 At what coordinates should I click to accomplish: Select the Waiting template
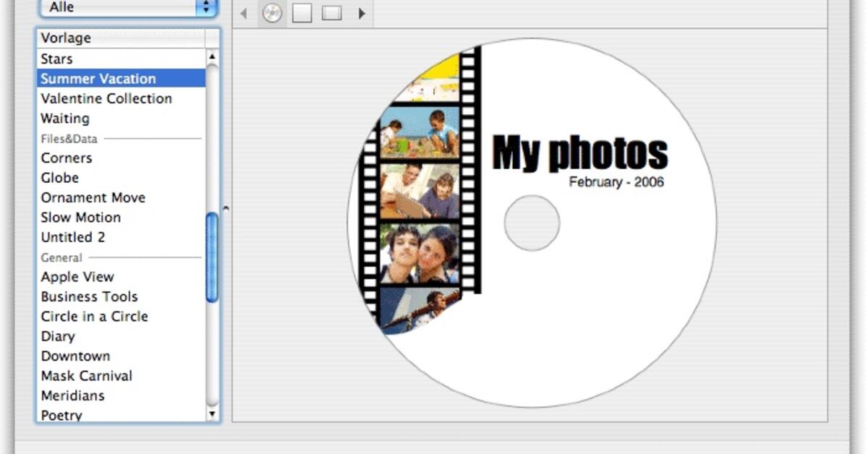122,119
